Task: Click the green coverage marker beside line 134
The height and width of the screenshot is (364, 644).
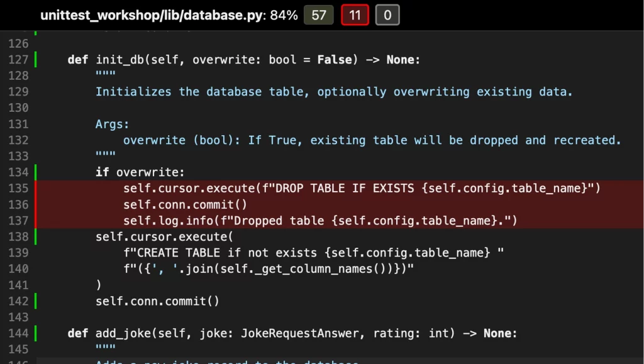Action: 36,172
